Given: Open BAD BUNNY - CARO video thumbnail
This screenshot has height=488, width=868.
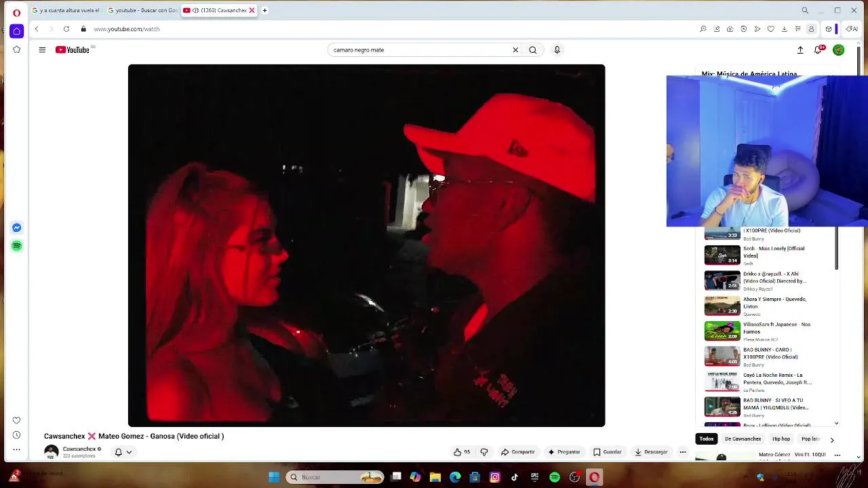Looking at the screenshot, I should [722, 357].
